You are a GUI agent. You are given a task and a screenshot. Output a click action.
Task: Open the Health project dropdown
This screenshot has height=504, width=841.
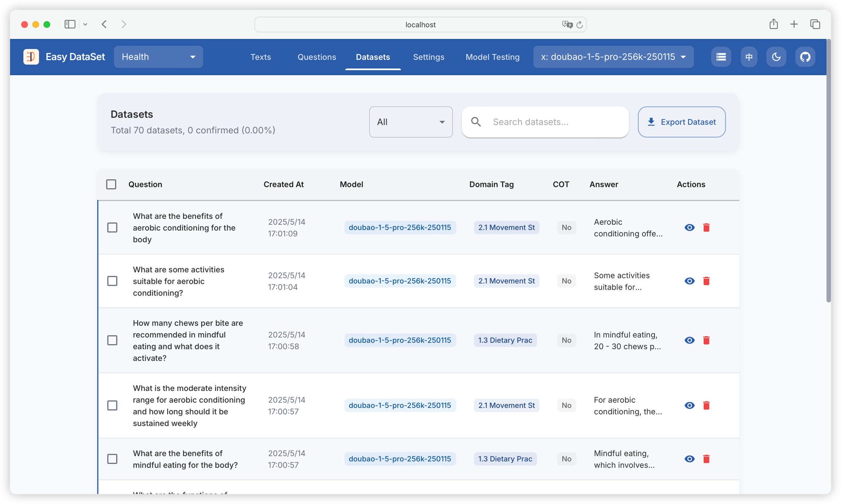tap(158, 57)
